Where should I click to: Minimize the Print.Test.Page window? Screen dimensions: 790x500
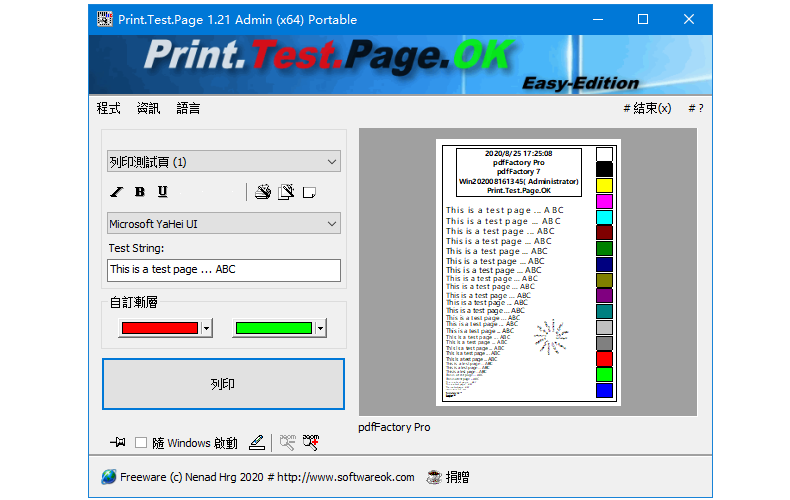[598, 19]
